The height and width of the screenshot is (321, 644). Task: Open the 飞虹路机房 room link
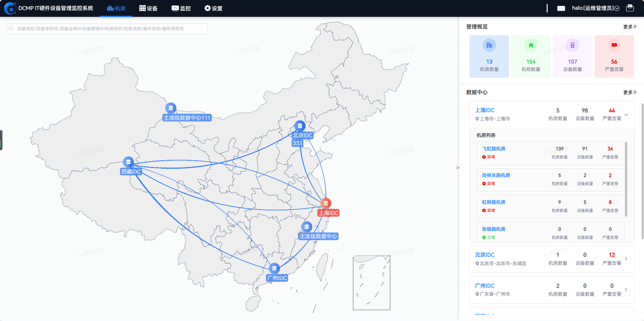494,148
